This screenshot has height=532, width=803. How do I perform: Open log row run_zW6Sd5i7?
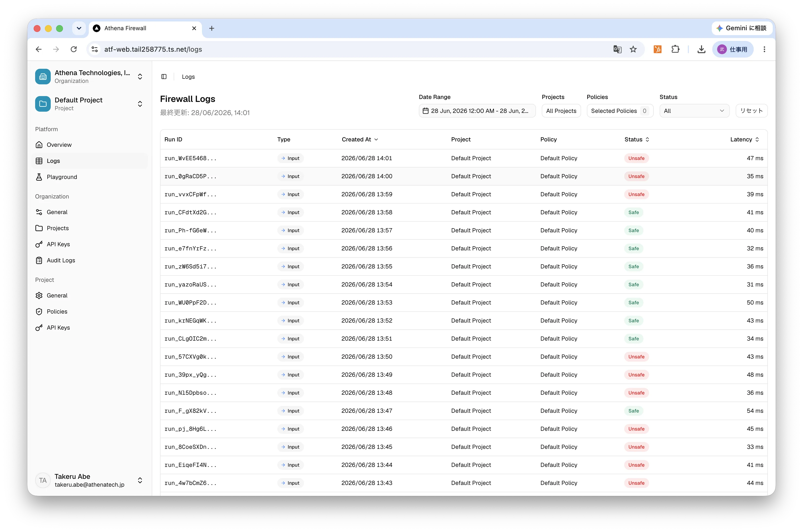[x=464, y=267]
